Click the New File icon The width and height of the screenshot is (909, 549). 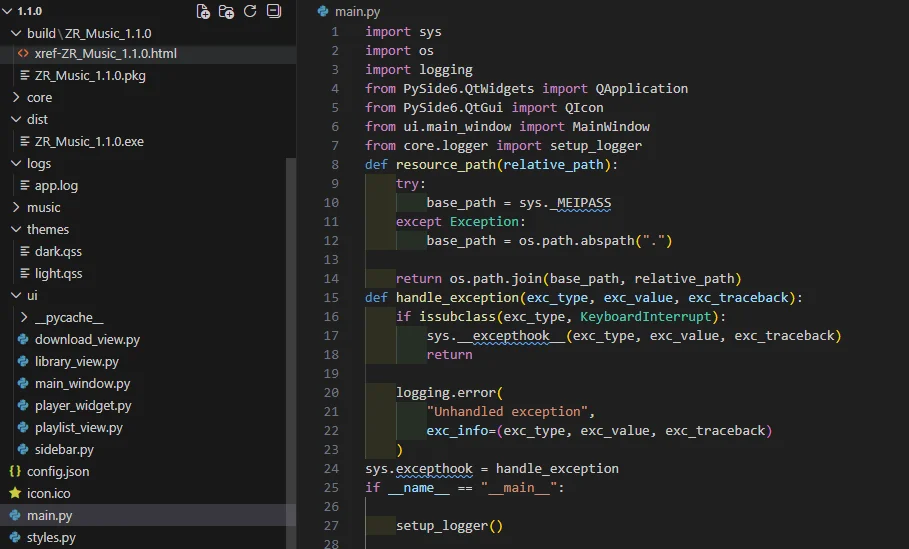click(204, 12)
